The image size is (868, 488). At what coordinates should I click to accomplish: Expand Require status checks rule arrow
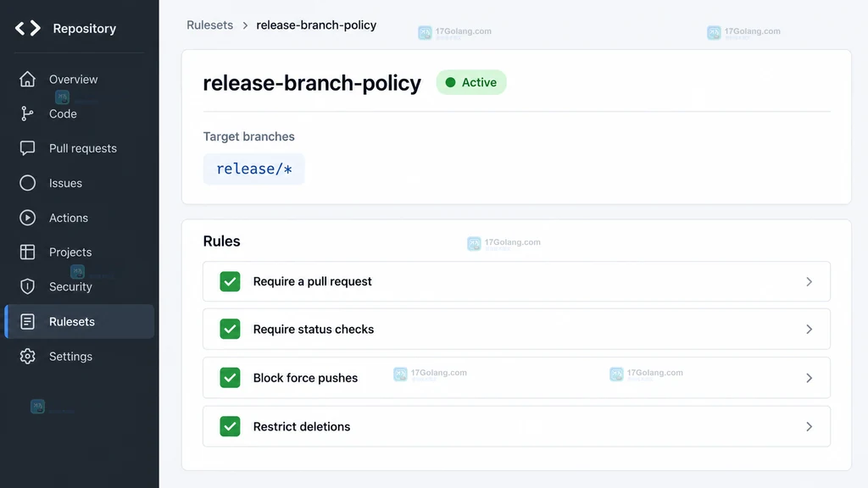[x=809, y=330]
